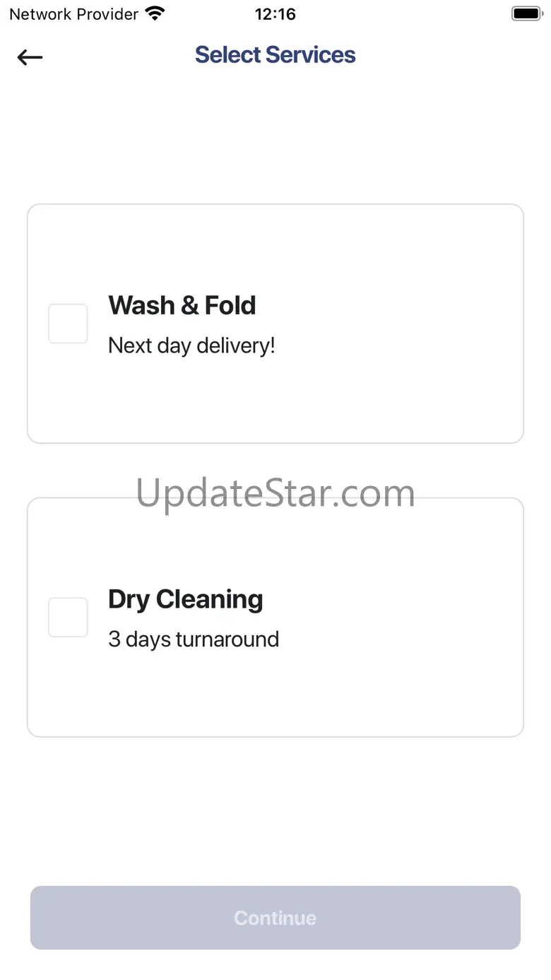This screenshot has width=551, height=980.
Task: Click the "Select Services" header title
Action: (x=275, y=55)
